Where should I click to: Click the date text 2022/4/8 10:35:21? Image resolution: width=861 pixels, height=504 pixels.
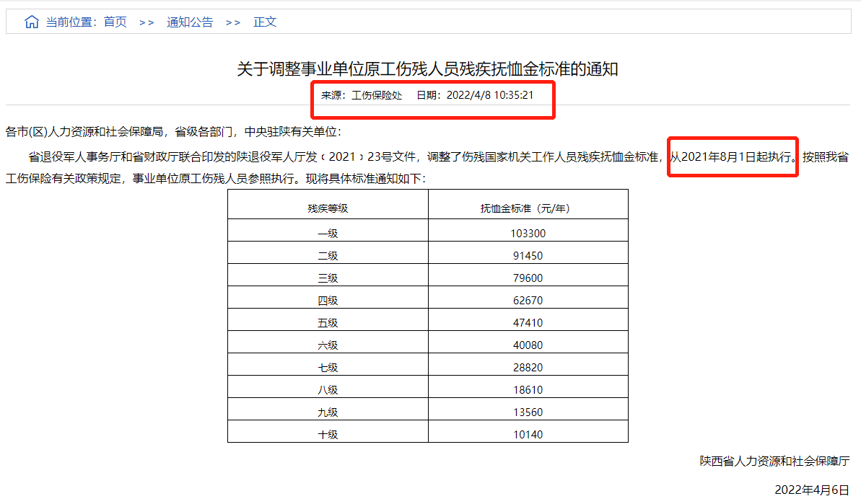pyautogui.click(x=490, y=95)
